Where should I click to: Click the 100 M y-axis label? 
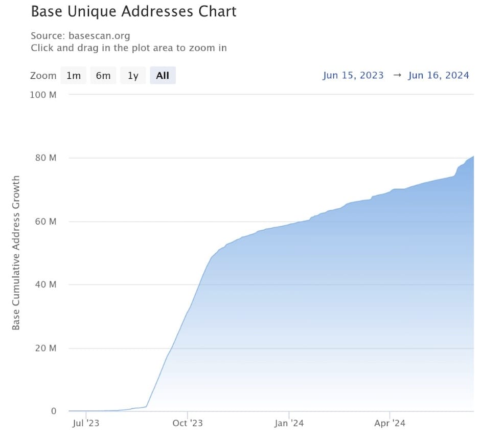(43, 95)
